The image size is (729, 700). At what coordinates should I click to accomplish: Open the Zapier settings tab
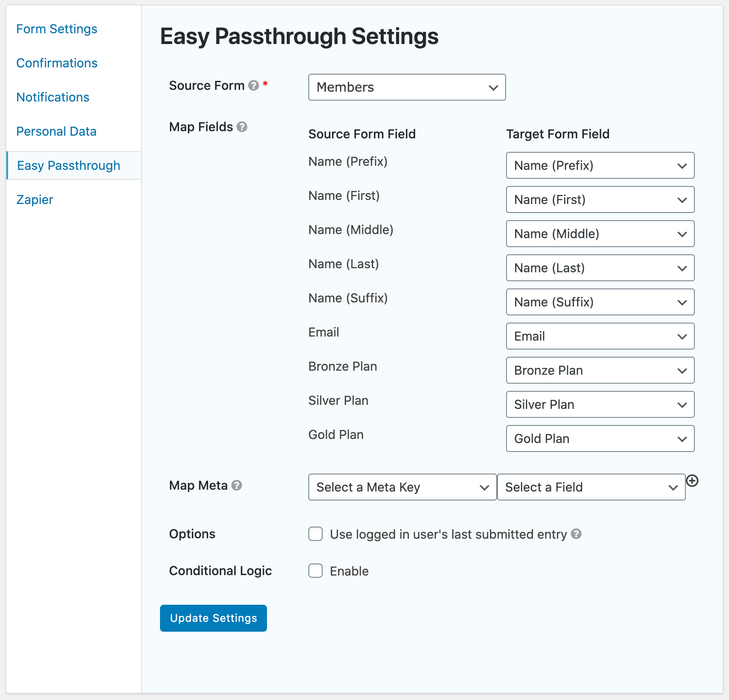point(35,199)
